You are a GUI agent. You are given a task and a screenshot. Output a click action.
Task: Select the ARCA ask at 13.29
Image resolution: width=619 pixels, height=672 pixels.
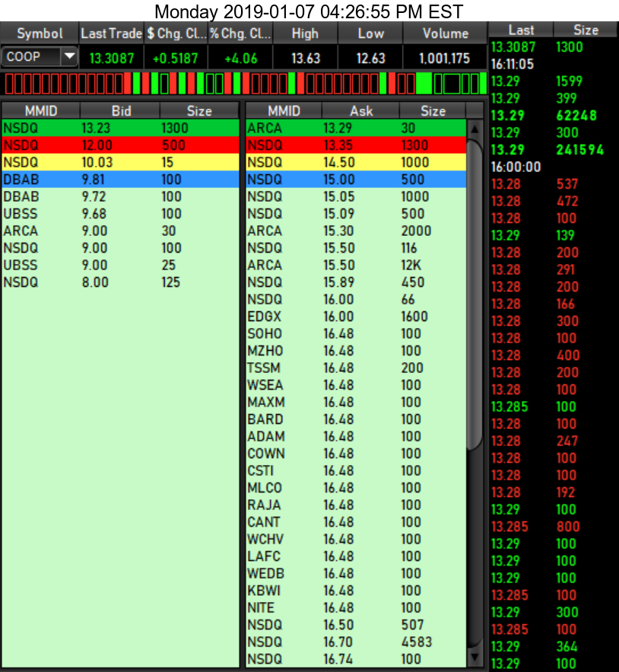point(356,128)
